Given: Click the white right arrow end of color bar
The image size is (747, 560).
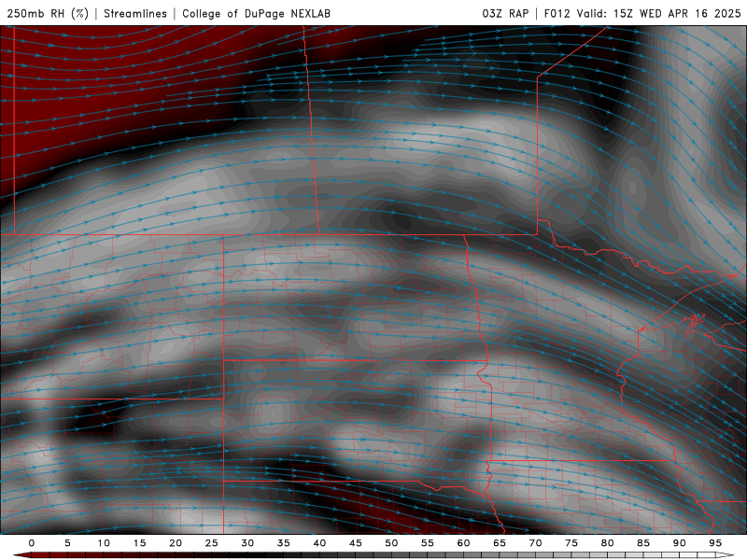Looking at the screenshot, I should (725, 555).
